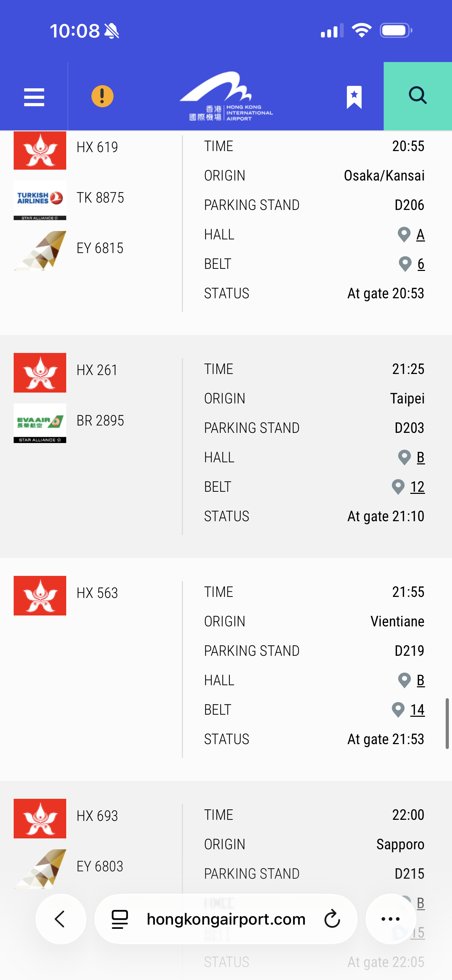The image size is (452, 980).
Task: Tap the hongkongairport.com address field
Action: 226,919
